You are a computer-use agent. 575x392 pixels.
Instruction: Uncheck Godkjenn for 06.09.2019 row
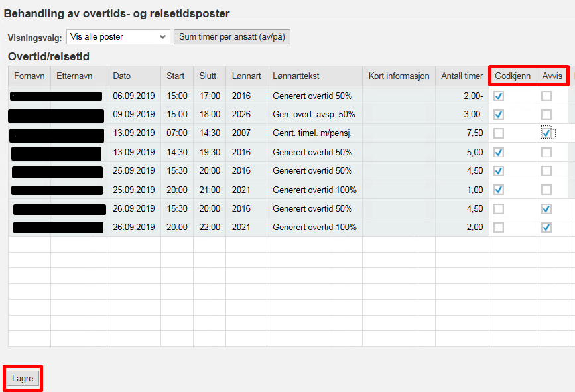498,96
